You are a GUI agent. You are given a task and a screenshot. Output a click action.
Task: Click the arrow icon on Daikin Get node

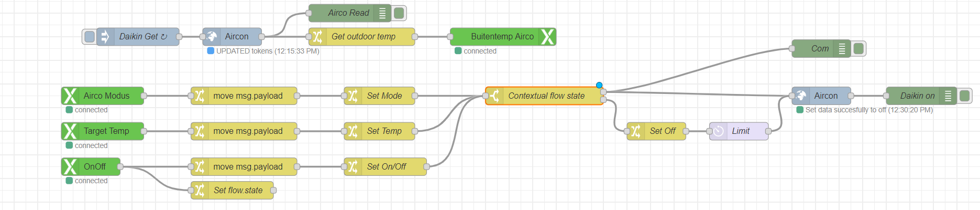tap(105, 37)
